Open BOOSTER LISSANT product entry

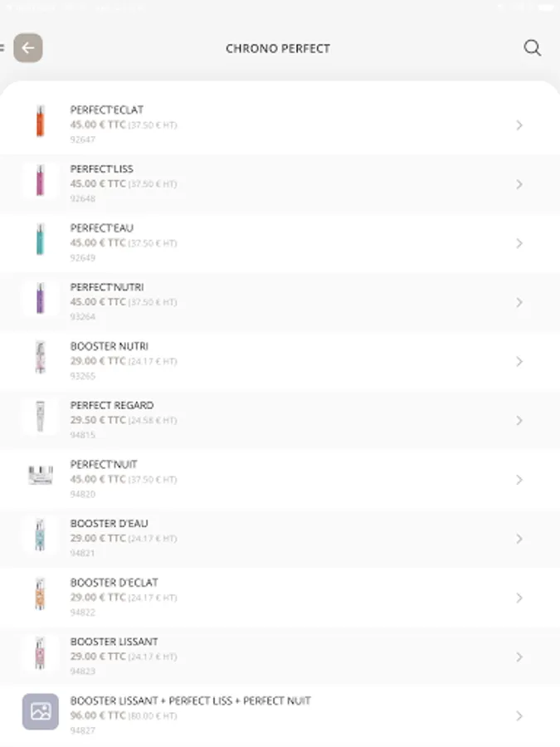point(280,657)
